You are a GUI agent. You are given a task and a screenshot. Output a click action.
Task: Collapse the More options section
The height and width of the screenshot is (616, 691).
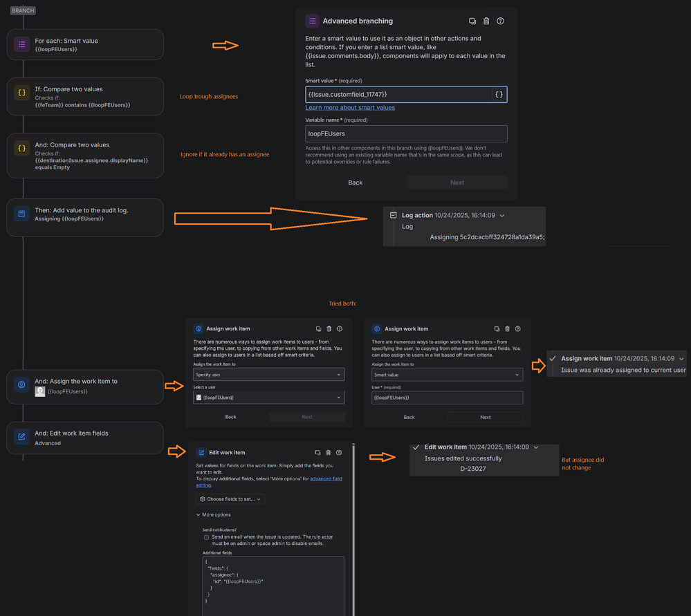(x=213, y=514)
